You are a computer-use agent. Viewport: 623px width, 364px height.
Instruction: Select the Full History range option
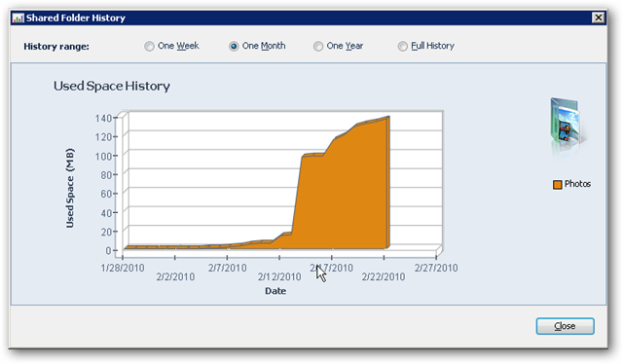426,46
